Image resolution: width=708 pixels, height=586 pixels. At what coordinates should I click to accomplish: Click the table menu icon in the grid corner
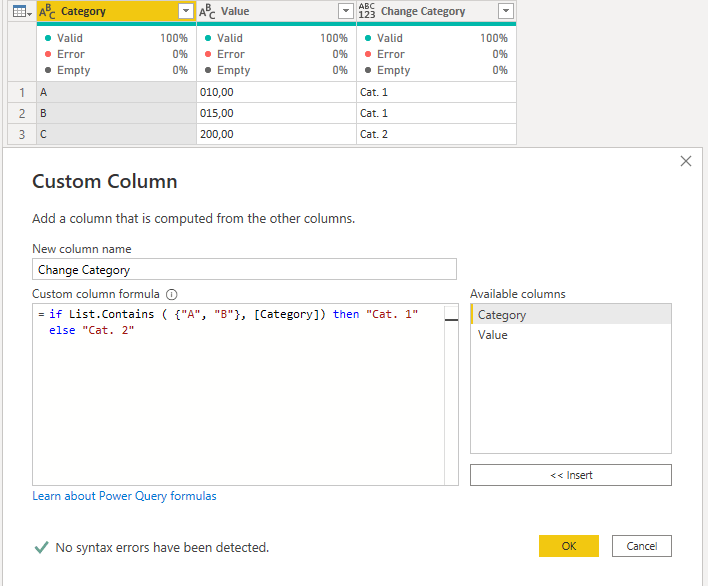click(x=21, y=11)
